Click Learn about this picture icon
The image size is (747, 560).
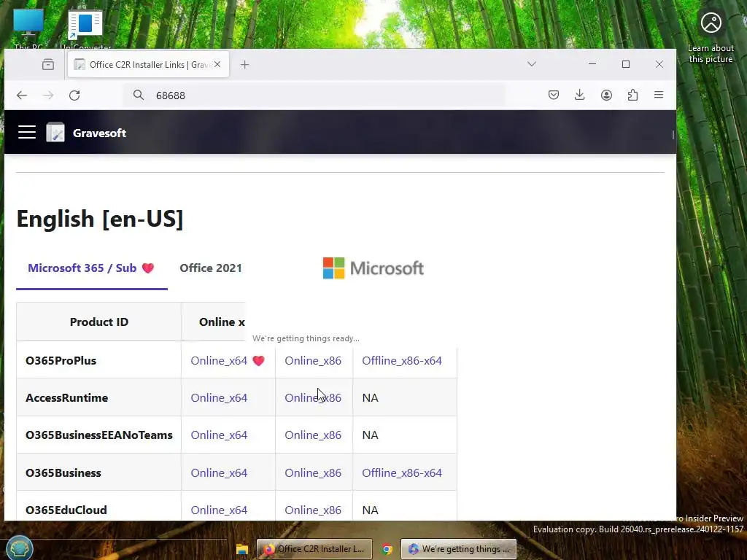coord(711,36)
